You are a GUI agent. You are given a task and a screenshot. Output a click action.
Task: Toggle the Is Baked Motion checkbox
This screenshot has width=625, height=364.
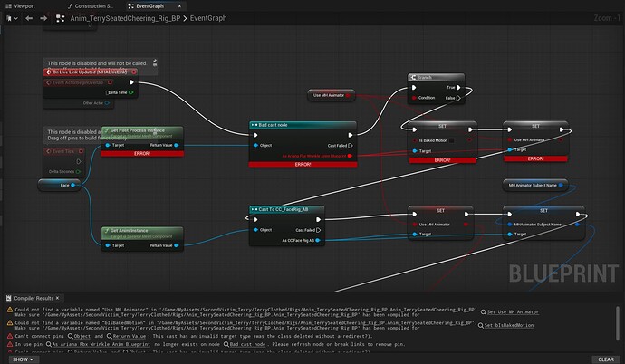452,140
